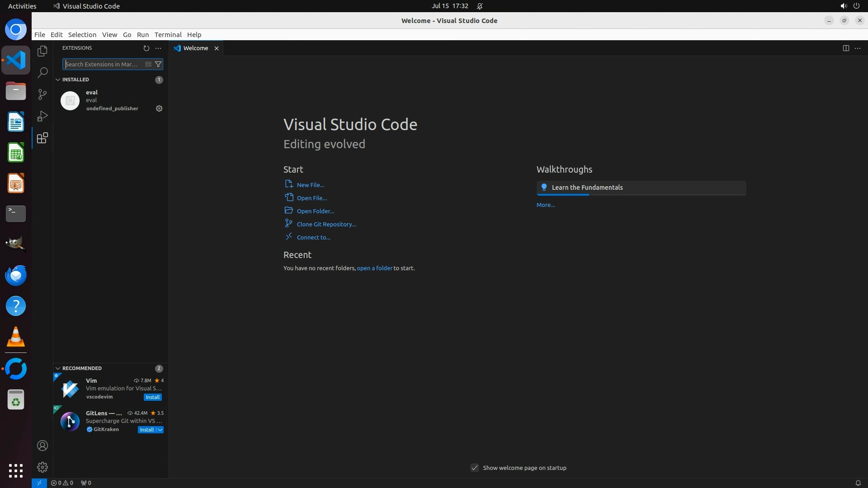Click Install button for Vim extension
Viewport: 868px width, 488px height.
click(152, 397)
